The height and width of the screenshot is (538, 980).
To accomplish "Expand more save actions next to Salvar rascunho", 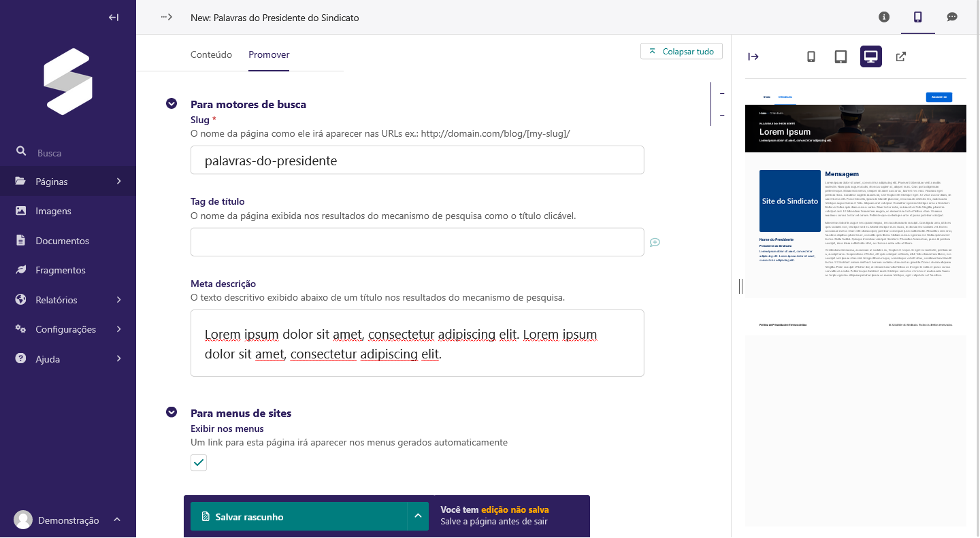I will click(418, 517).
